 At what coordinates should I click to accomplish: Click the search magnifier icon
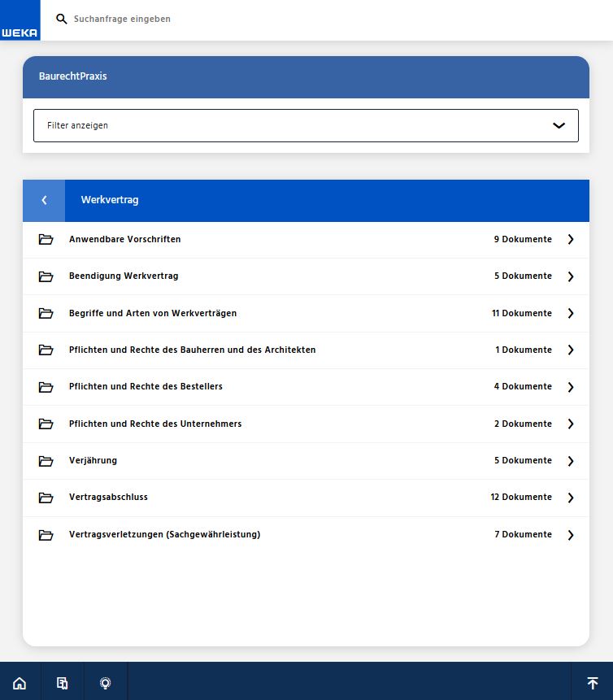[x=62, y=19]
